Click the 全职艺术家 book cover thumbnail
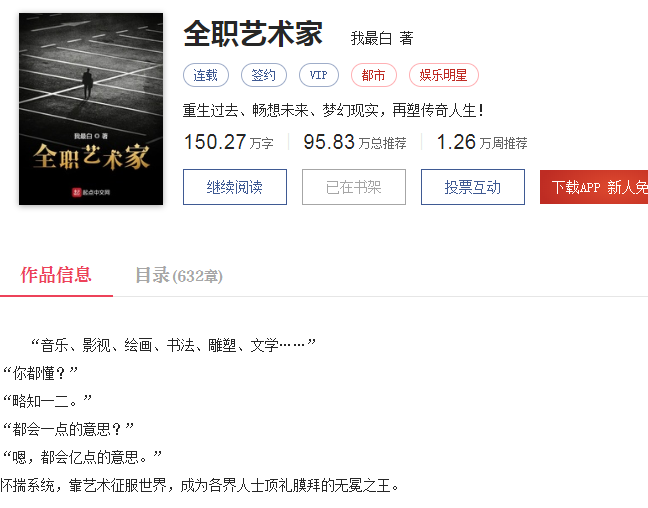This screenshot has width=648, height=508. coord(91,109)
